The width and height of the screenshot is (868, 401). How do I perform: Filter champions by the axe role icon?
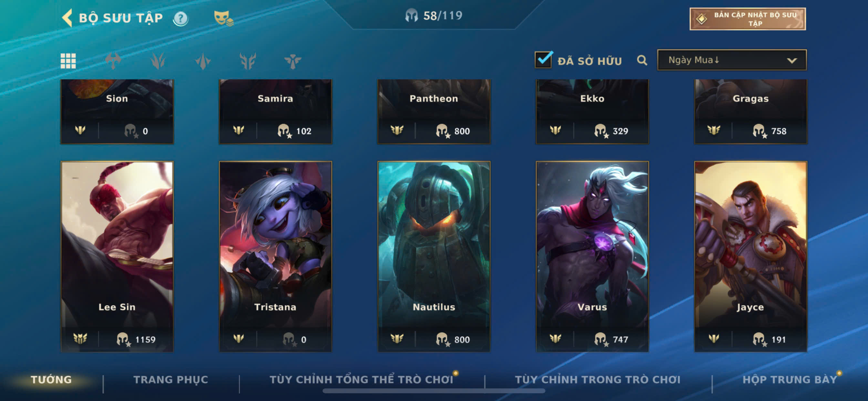pyautogui.click(x=113, y=61)
